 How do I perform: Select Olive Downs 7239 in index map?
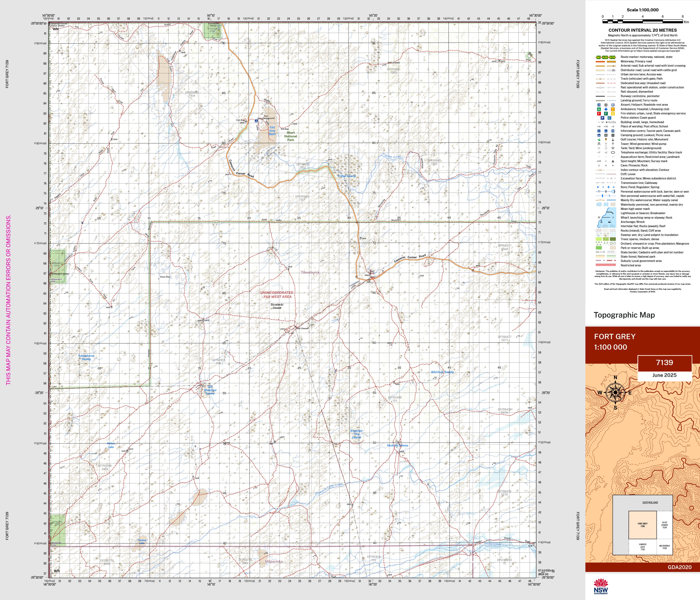pyautogui.click(x=664, y=525)
